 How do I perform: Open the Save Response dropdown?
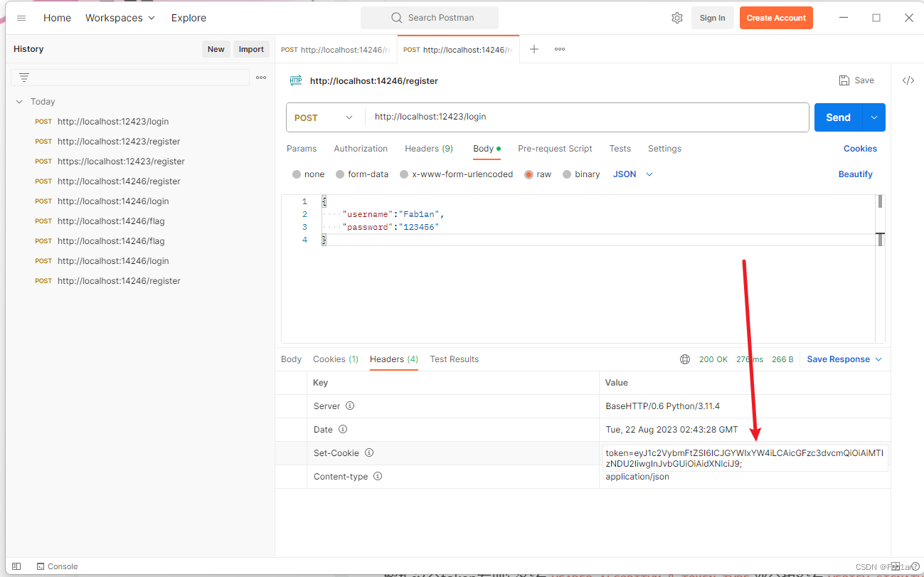tap(844, 359)
